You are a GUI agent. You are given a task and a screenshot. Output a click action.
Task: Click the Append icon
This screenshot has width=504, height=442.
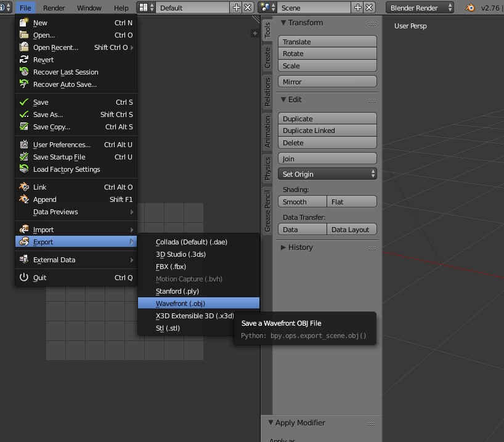(24, 199)
